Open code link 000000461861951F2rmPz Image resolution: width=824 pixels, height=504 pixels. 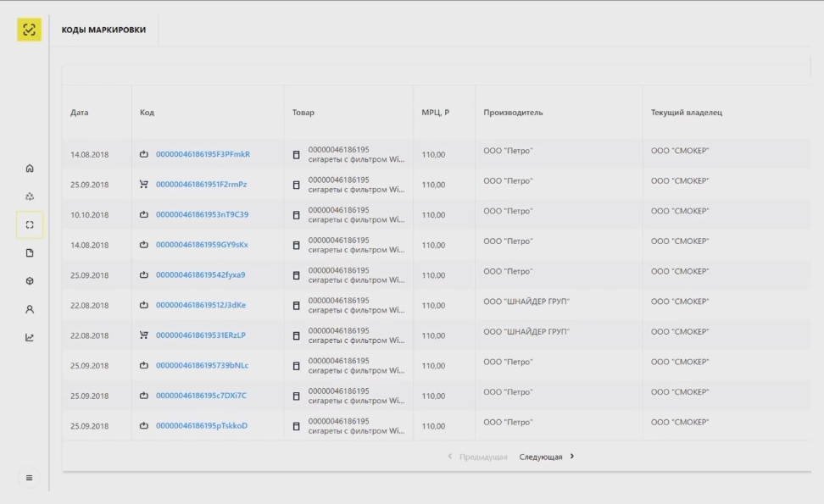201,185
